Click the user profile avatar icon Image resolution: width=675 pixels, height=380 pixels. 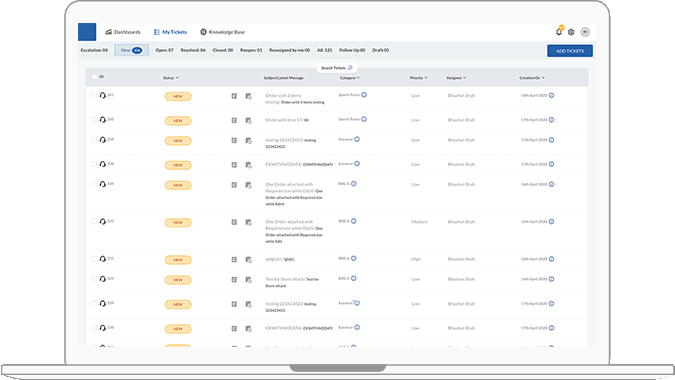tap(585, 32)
